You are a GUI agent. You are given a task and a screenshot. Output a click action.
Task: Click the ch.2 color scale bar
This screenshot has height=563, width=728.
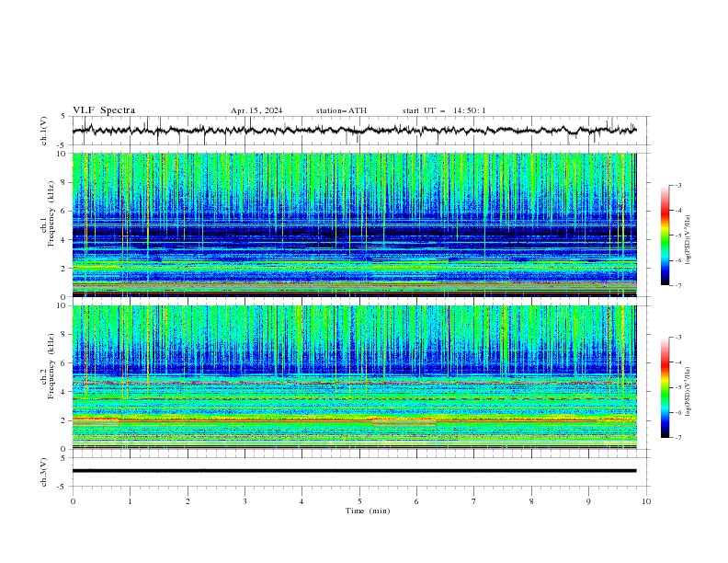665,387
